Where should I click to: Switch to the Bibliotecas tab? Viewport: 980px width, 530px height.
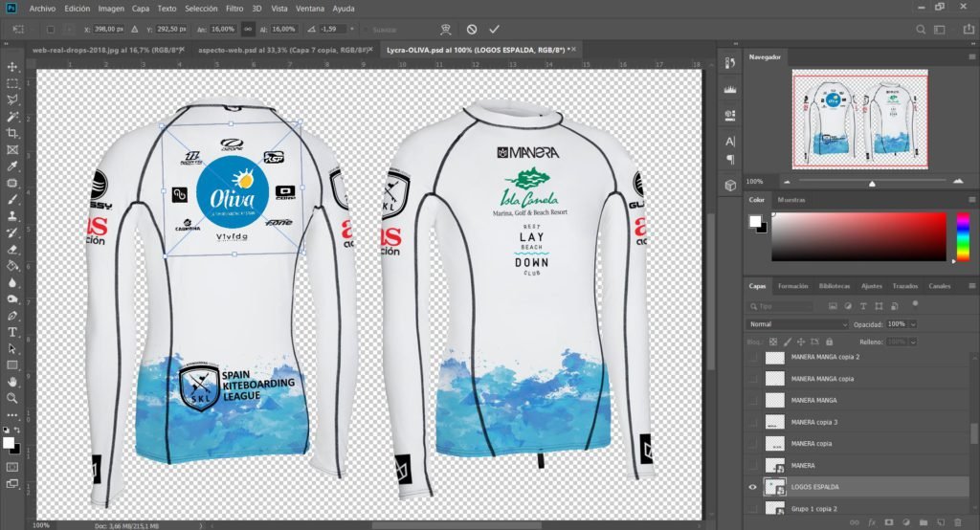tap(835, 286)
